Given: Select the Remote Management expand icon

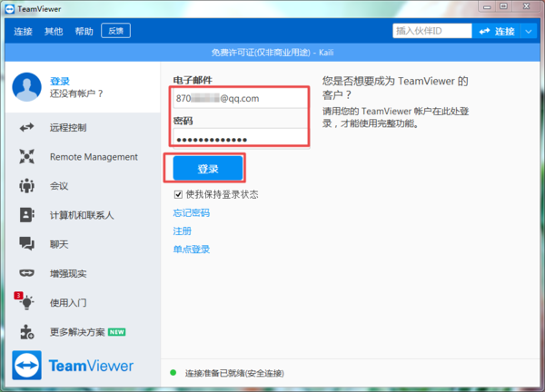Looking at the screenshot, I should (x=26, y=157).
